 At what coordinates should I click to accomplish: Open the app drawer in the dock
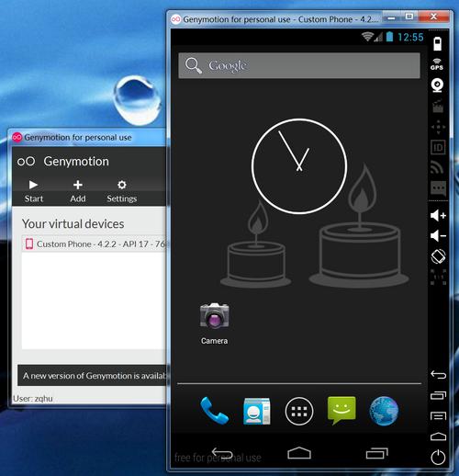(299, 411)
